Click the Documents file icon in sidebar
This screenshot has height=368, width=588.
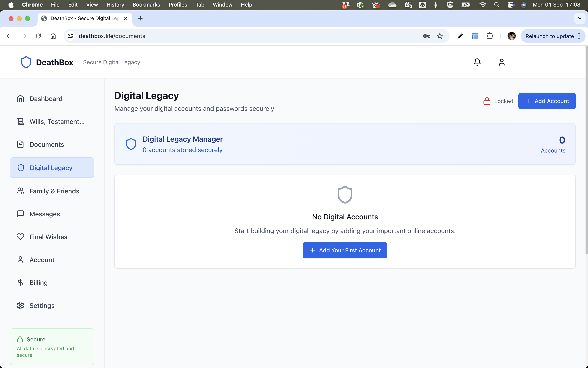(x=20, y=144)
